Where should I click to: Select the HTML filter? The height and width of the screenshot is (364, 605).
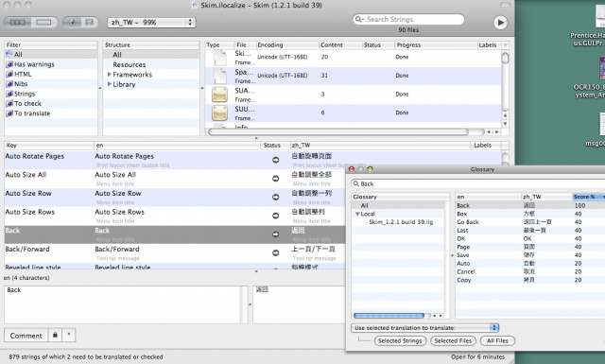click(x=51, y=74)
